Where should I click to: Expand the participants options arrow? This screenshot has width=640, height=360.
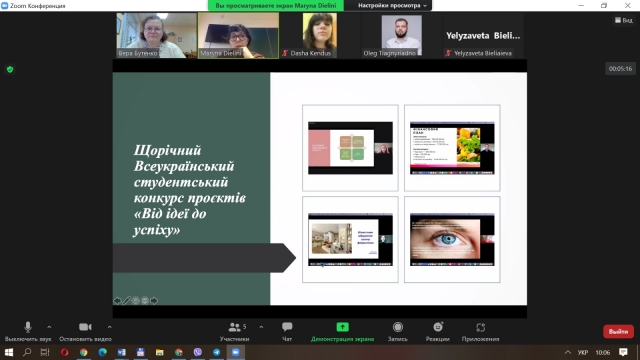pyautogui.click(x=261, y=327)
